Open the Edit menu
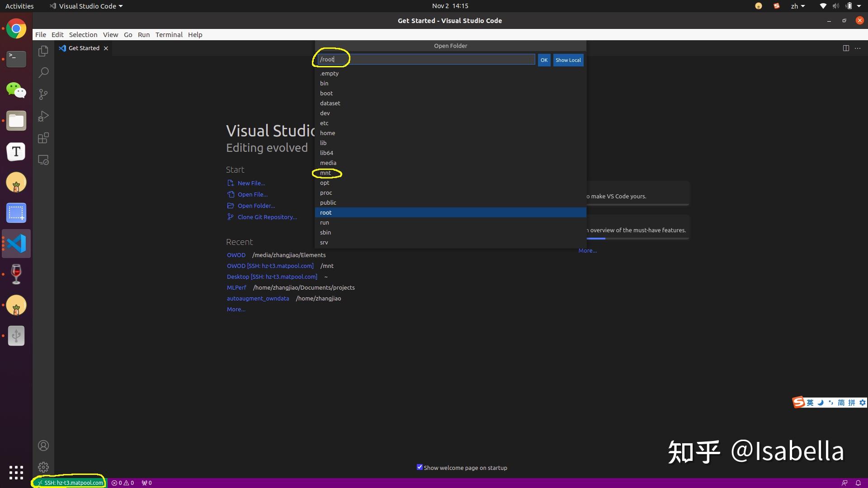The height and width of the screenshot is (488, 868). click(x=57, y=35)
